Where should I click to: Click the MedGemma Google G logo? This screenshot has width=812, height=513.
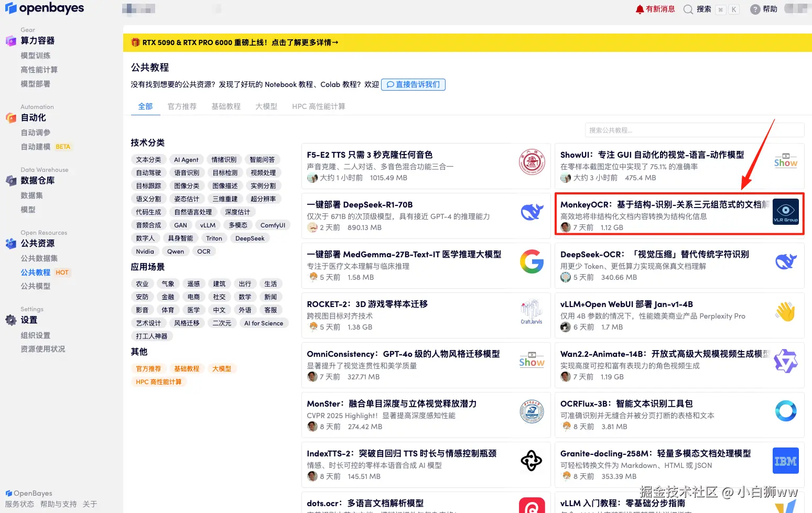coord(532,261)
